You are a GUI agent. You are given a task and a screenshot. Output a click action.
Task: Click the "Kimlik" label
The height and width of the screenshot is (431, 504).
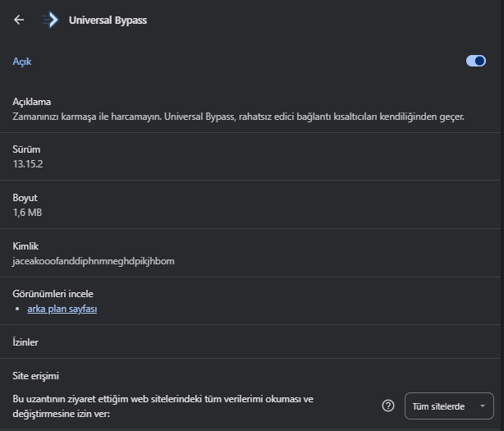click(x=25, y=246)
